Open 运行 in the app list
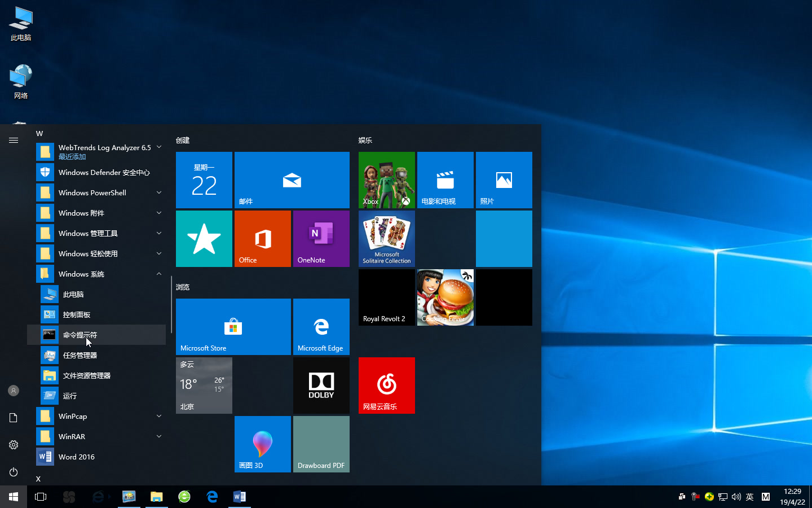Screen dimensions: 812x508 (x=96, y=396)
